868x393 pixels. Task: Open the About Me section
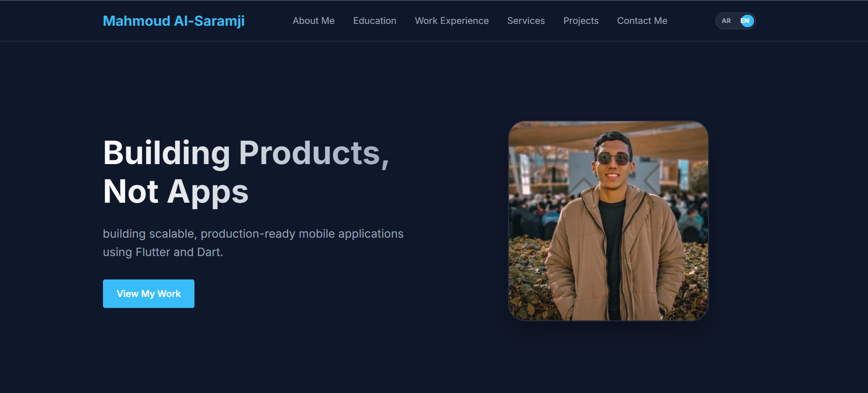pyautogui.click(x=314, y=21)
